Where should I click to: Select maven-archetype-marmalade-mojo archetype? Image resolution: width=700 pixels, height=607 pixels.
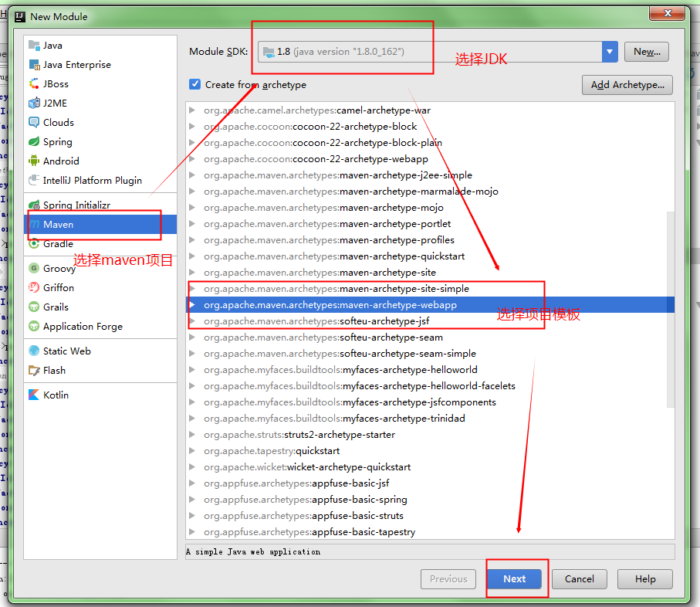coord(431,192)
